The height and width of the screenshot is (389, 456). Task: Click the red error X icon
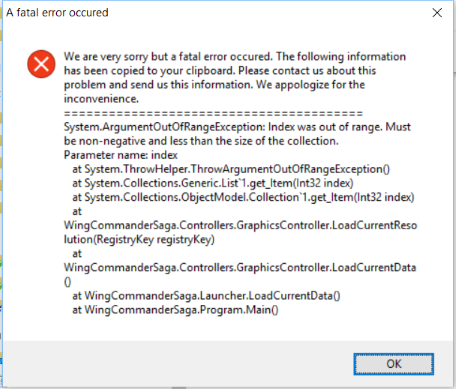pyautogui.click(x=41, y=64)
